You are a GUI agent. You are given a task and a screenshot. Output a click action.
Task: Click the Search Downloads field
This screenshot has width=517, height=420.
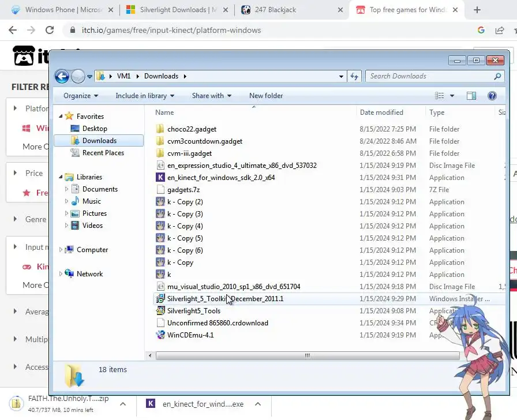pyautogui.click(x=434, y=76)
